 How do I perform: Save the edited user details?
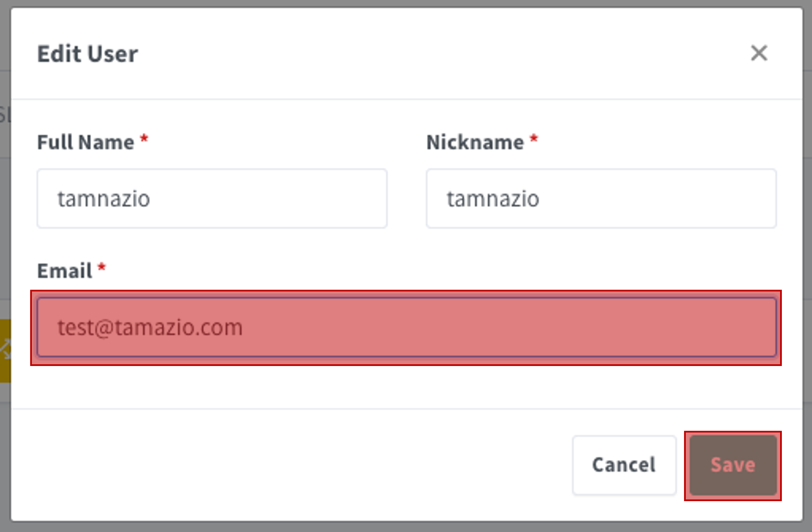point(733,465)
